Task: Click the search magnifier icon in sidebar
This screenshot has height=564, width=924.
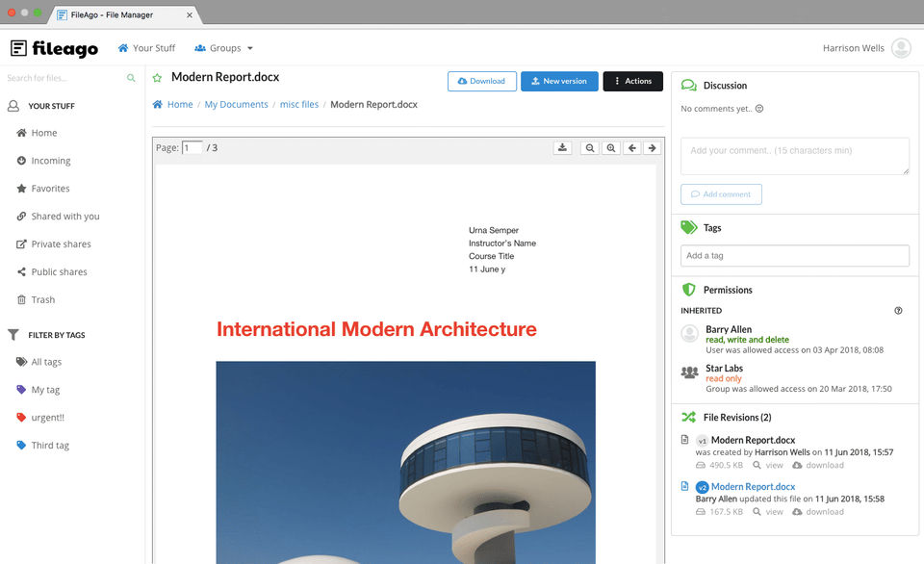Action: tap(131, 78)
